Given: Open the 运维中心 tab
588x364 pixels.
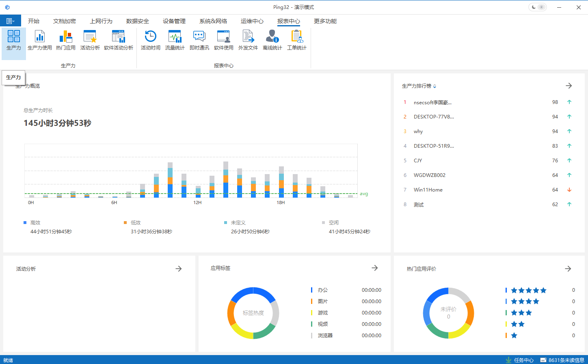Looking at the screenshot, I should 252,21.
